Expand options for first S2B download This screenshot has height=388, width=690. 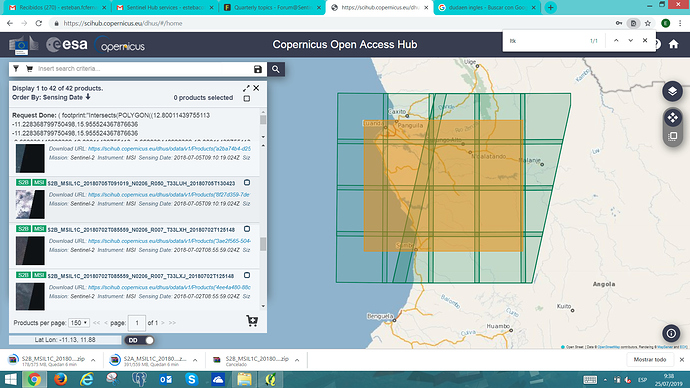click(x=93, y=360)
